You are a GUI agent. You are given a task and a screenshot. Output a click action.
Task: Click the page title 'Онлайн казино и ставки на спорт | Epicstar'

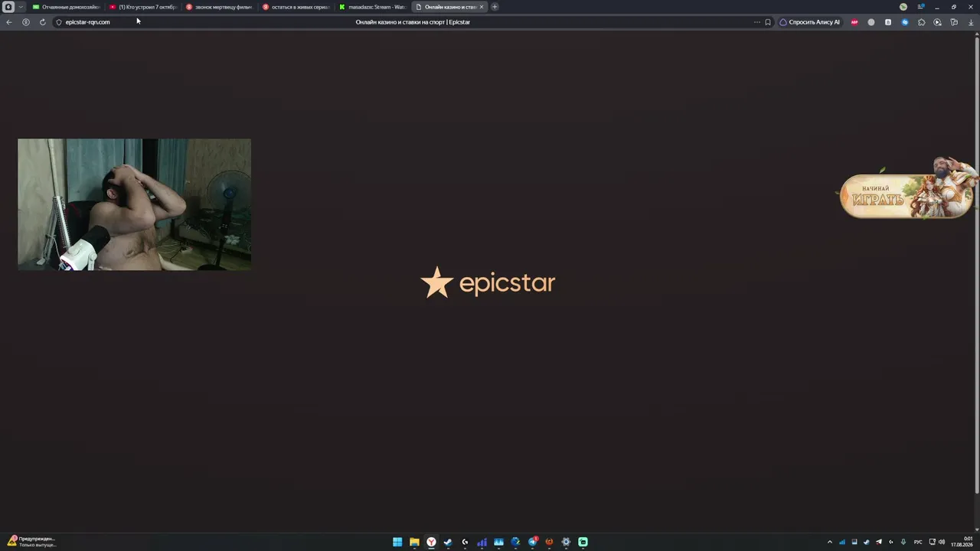pos(413,22)
